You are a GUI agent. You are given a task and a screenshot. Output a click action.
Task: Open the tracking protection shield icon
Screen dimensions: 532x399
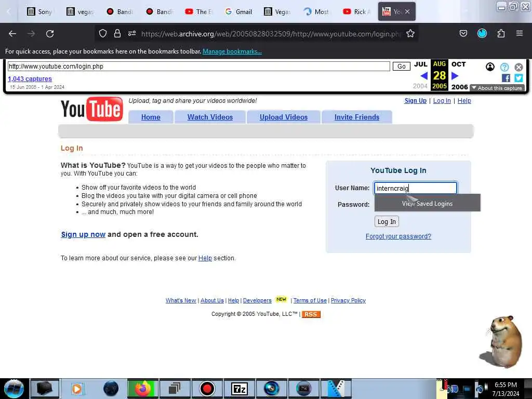103,33
